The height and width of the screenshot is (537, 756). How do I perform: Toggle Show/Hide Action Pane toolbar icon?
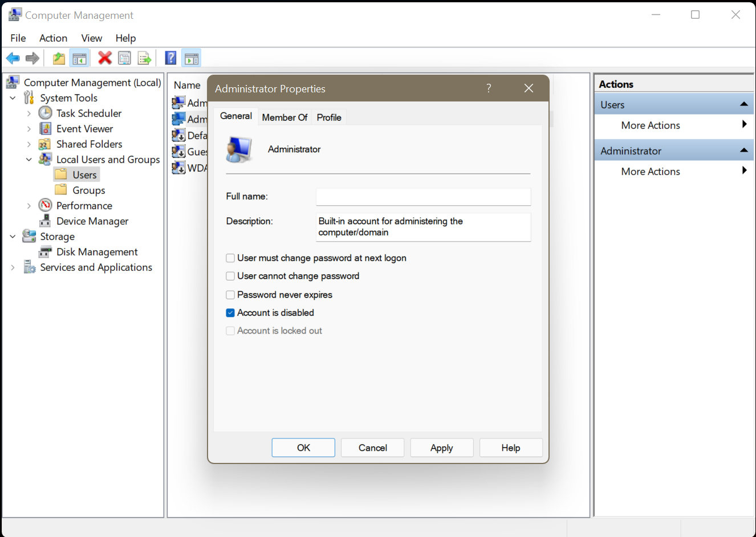coord(192,58)
